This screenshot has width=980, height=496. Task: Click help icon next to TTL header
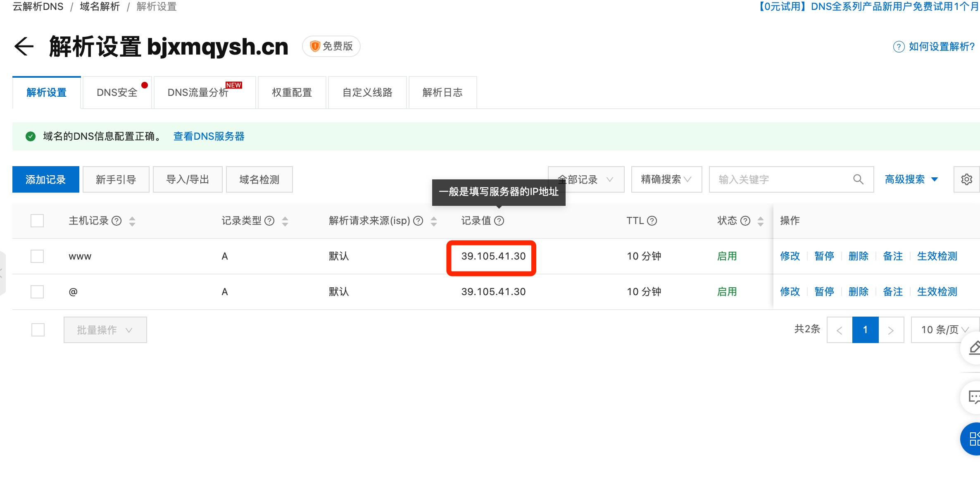click(x=652, y=221)
